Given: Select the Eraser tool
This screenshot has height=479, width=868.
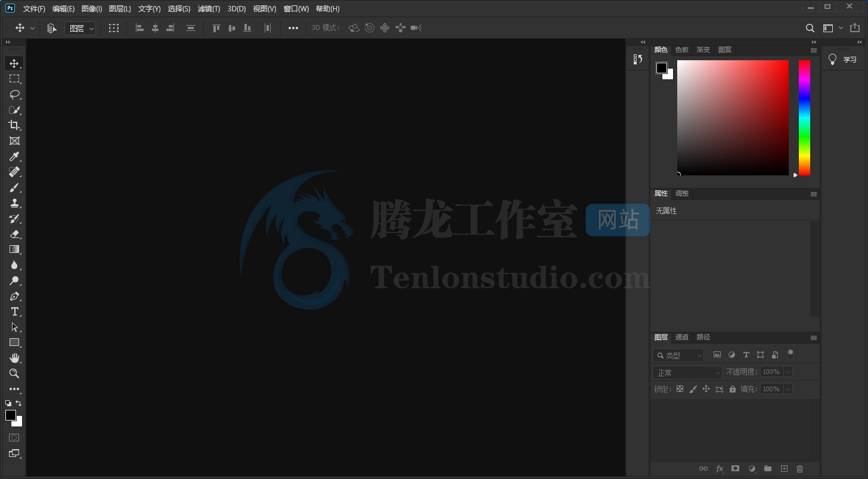Looking at the screenshot, I should tap(14, 234).
